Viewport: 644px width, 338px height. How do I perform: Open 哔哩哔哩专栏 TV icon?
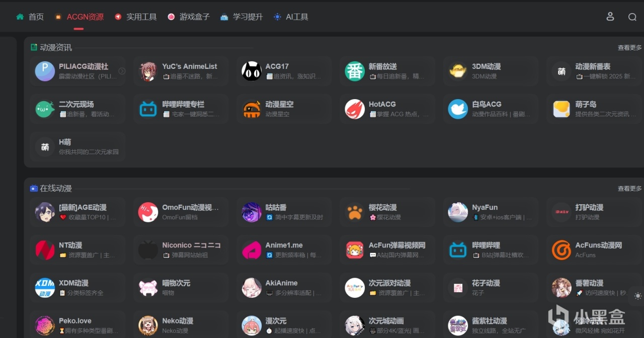(148, 109)
